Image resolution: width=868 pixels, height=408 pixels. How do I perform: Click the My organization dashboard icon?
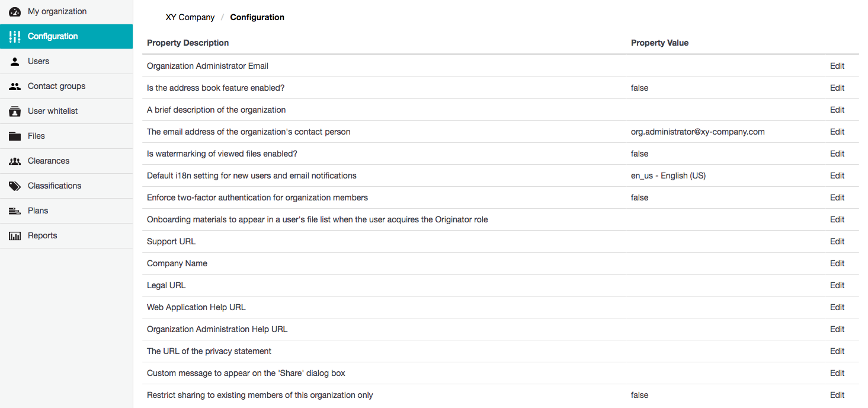(x=15, y=11)
